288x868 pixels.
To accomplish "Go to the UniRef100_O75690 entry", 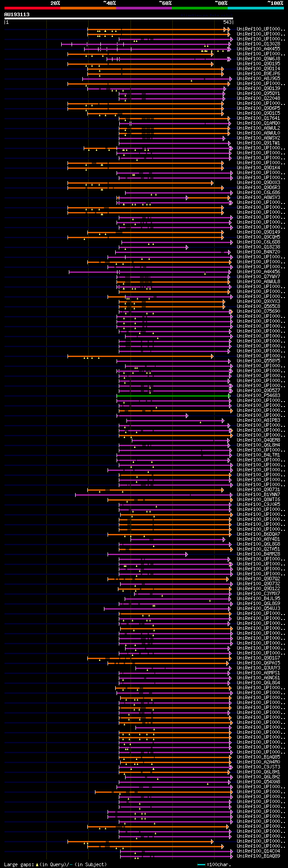I will click(x=258, y=311).
